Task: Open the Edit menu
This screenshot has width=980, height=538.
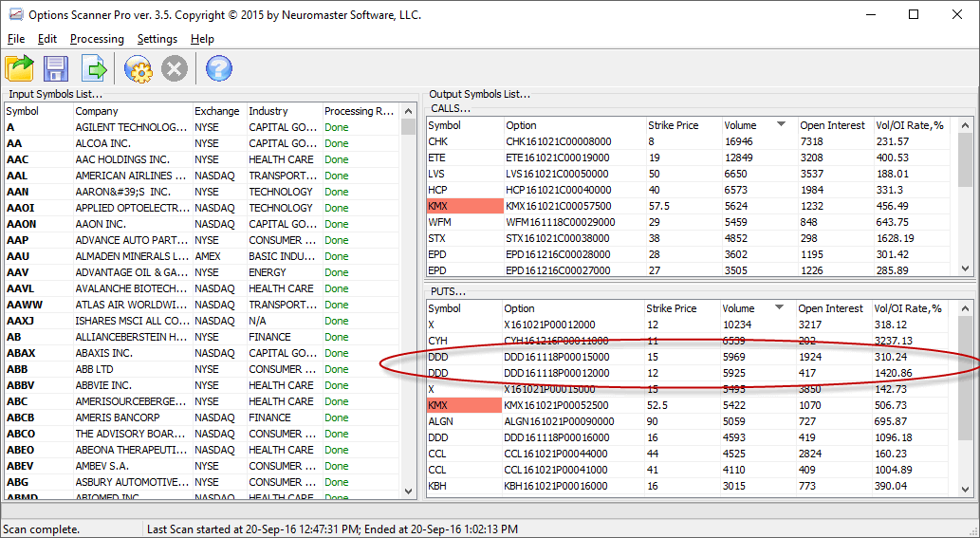Action: 47,39
